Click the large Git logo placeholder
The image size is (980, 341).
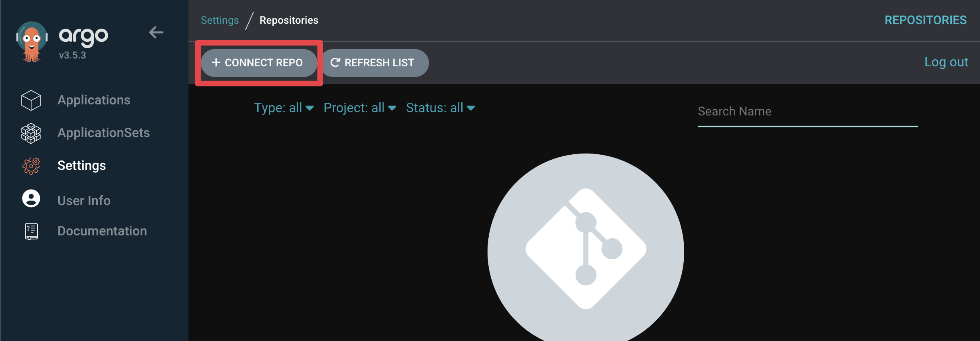point(586,248)
